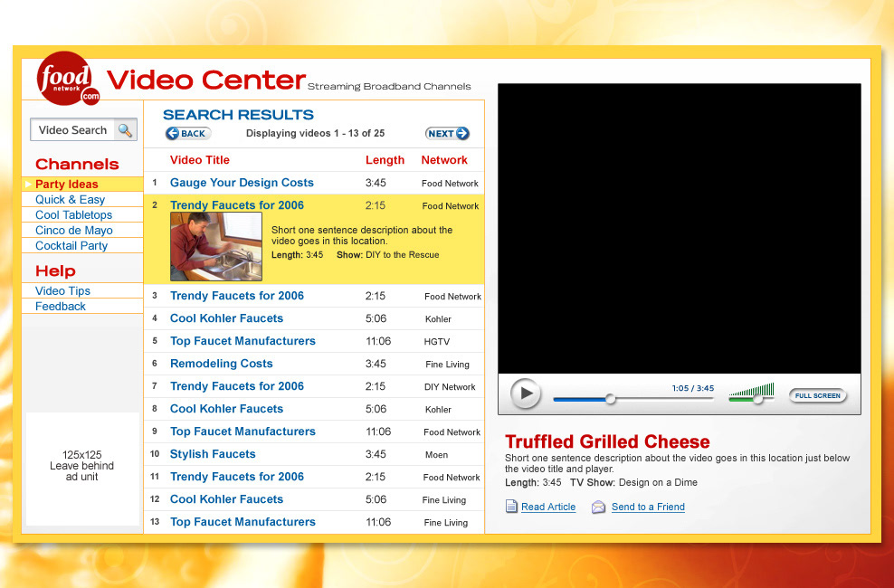The width and height of the screenshot is (894, 588).
Task: Click the DIY Network cell in row 7
Action: pyautogui.click(x=450, y=387)
